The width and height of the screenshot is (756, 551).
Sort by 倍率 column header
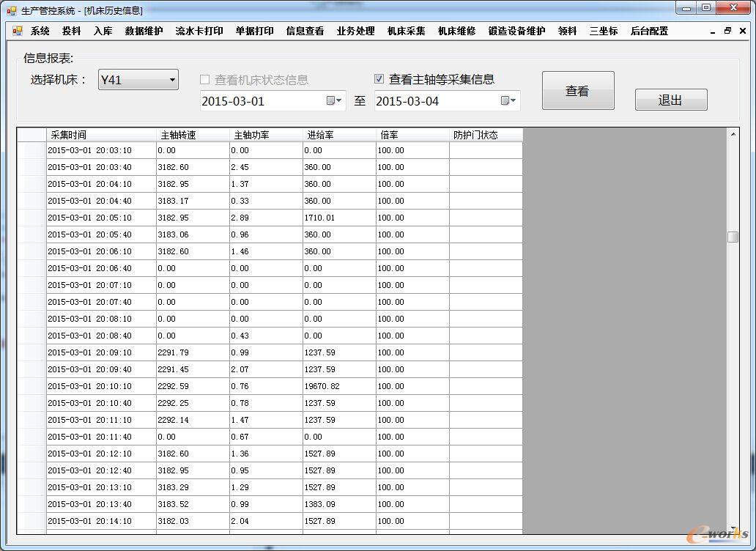coord(412,135)
